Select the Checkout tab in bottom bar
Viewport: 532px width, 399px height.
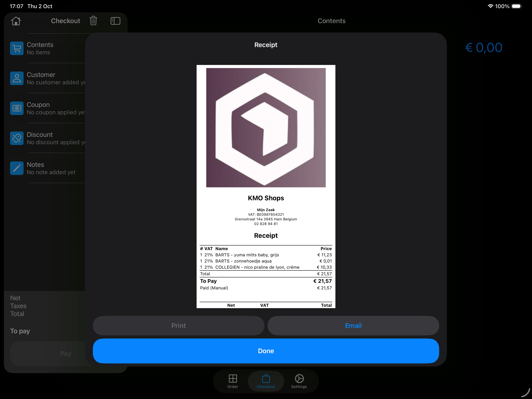point(266,381)
